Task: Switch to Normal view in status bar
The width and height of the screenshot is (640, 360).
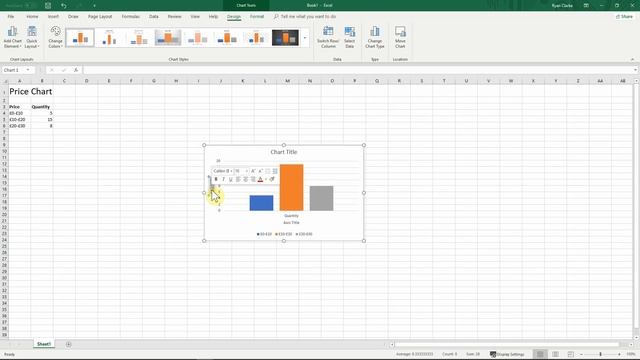Action: pos(540,354)
